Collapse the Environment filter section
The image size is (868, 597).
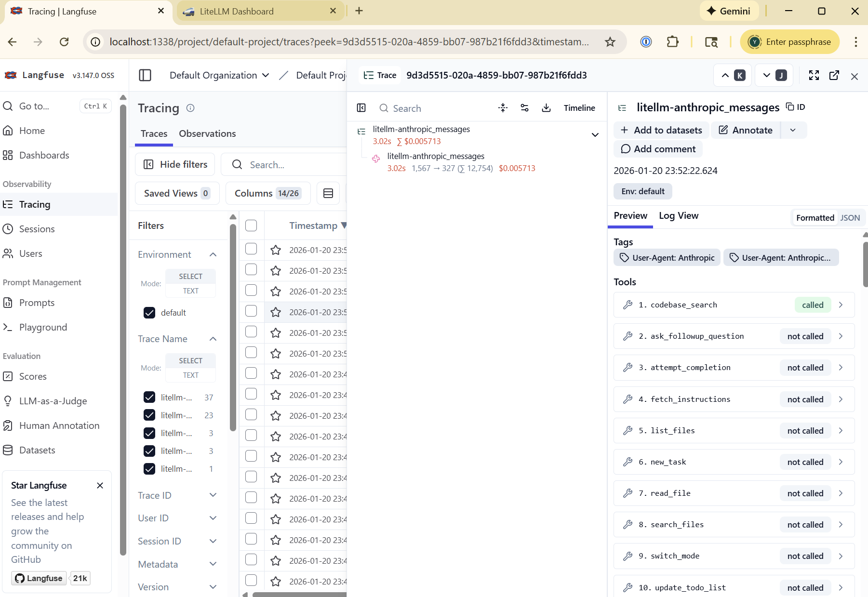213,254
